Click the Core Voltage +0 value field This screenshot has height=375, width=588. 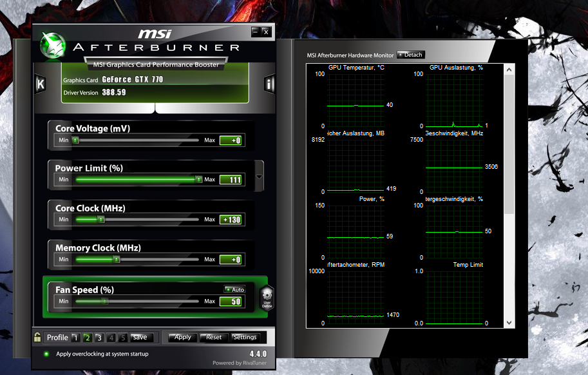pos(231,140)
